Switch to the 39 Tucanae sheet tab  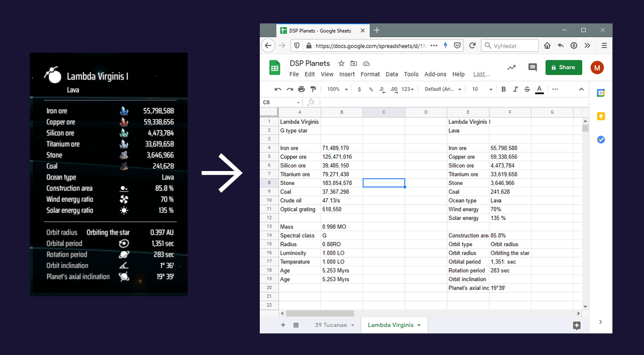(334, 325)
